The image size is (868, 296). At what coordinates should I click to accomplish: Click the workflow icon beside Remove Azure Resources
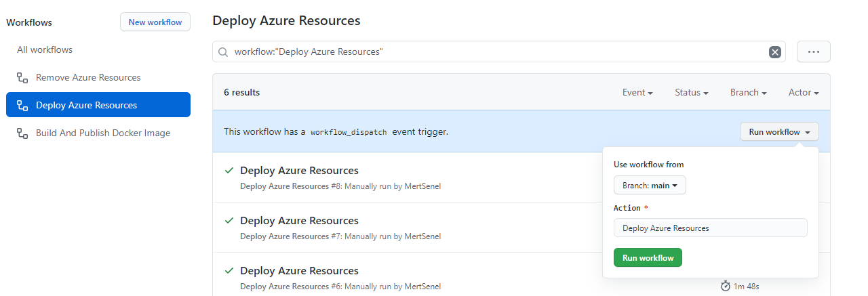22,78
